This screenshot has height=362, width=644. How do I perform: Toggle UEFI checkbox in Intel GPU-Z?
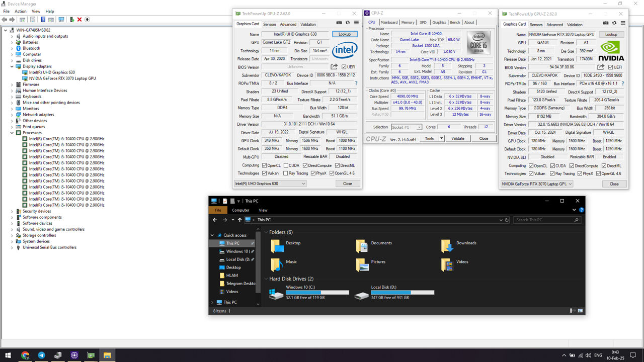344,67
